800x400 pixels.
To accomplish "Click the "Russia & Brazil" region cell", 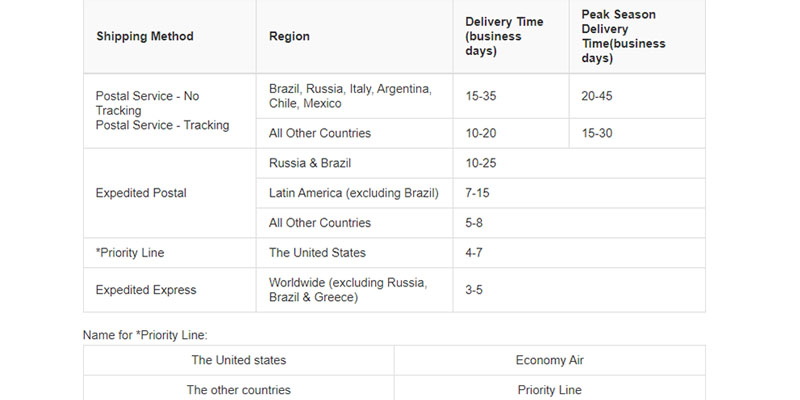I will click(x=310, y=163).
